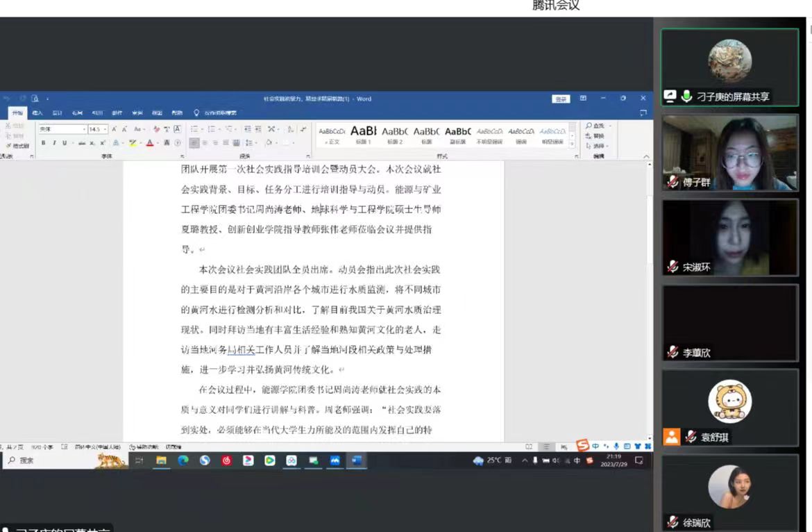
Task: Apply the 标题 1 heading style
Action: click(363, 134)
